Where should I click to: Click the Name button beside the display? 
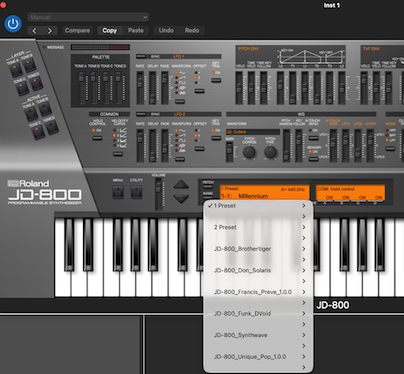(208, 197)
